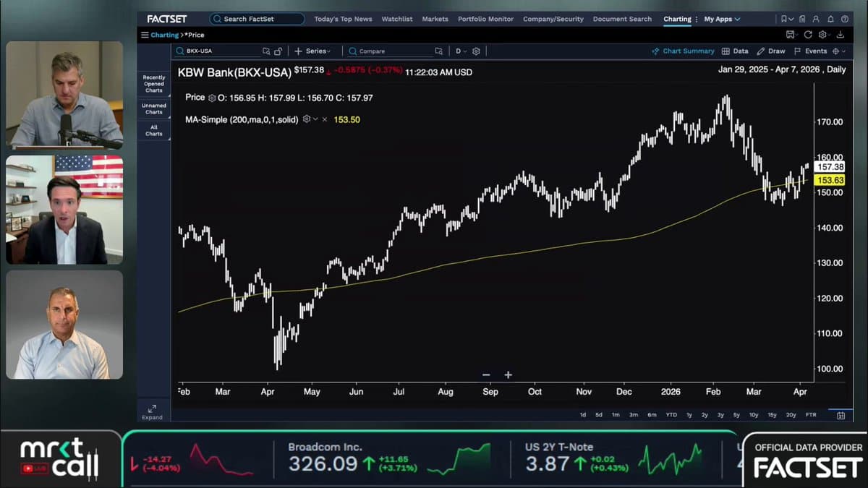The image size is (868, 488).
Task: Click the Expand arrows icon in sidebar
Action: click(x=152, y=409)
